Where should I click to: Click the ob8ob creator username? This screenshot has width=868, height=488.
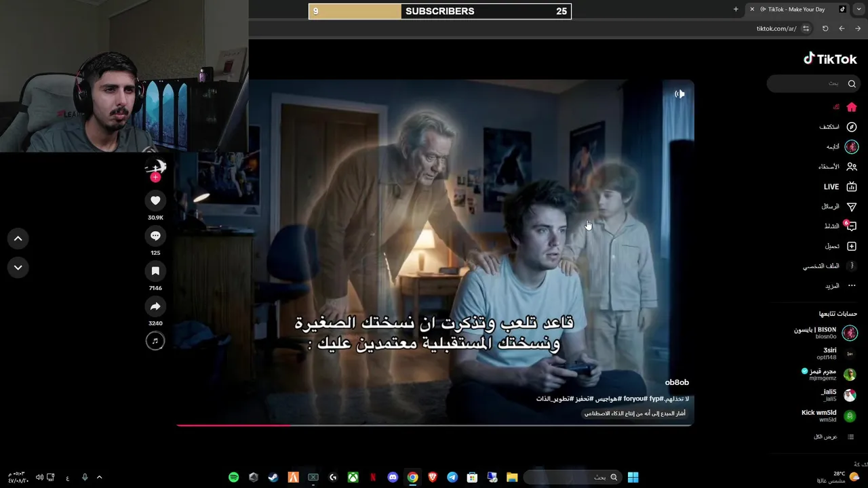pos(677,382)
